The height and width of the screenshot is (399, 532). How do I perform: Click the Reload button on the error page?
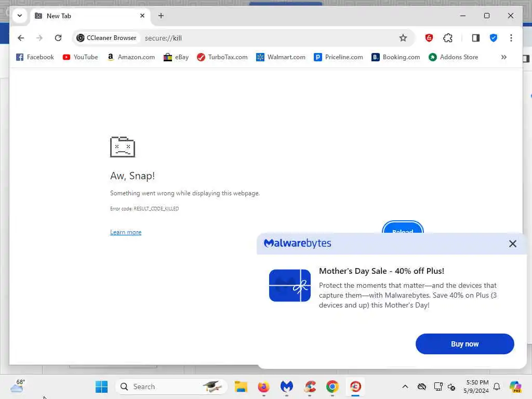tap(403, 228)
